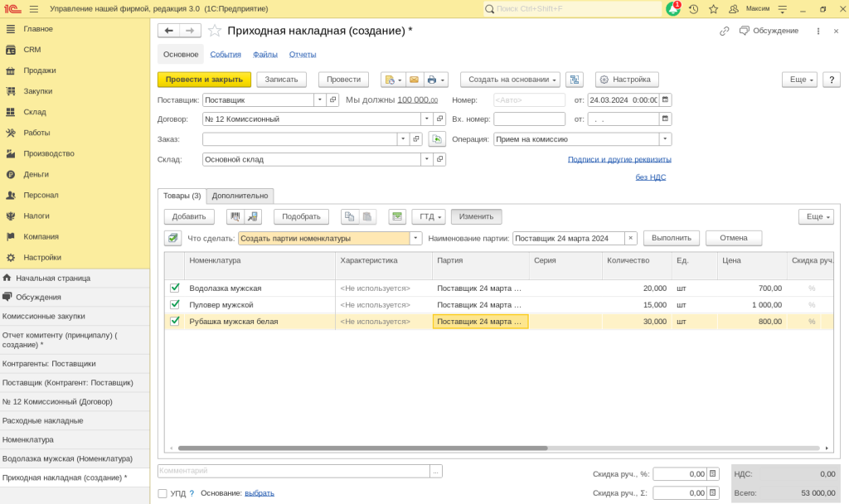Viewport: 849px width, 504px height.
Task: Open top Еще menu near help button
Action: pos(800,80)
